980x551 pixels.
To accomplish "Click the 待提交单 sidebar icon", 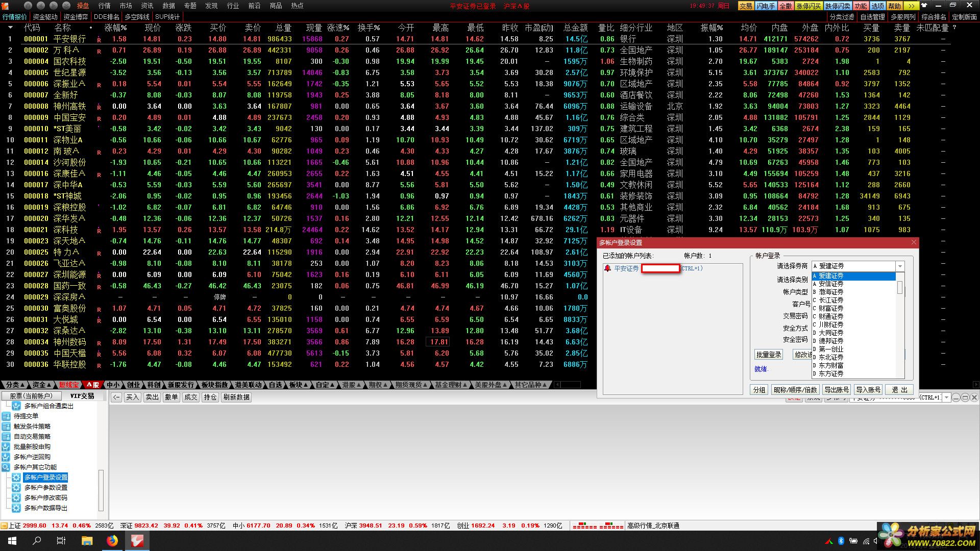I will (x=6, y=416).
